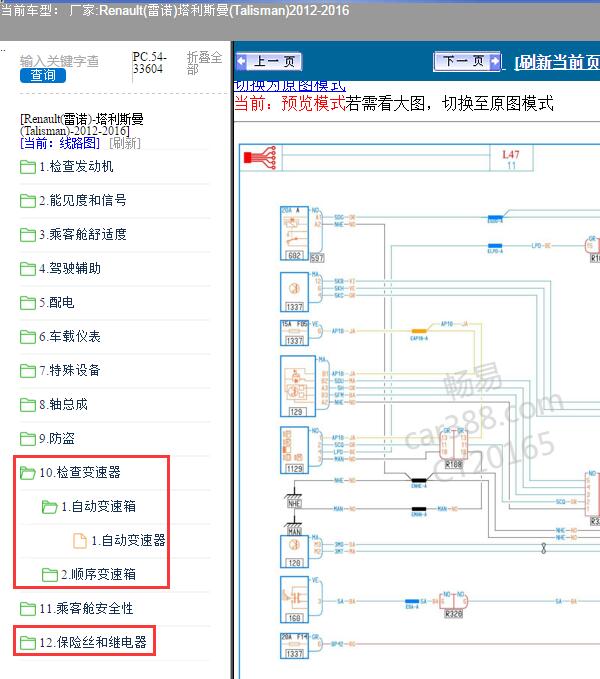The image size is (600, 679).
Task: Collapse the open folder icon for 1.自动变速箱
Action: [49, 507]
